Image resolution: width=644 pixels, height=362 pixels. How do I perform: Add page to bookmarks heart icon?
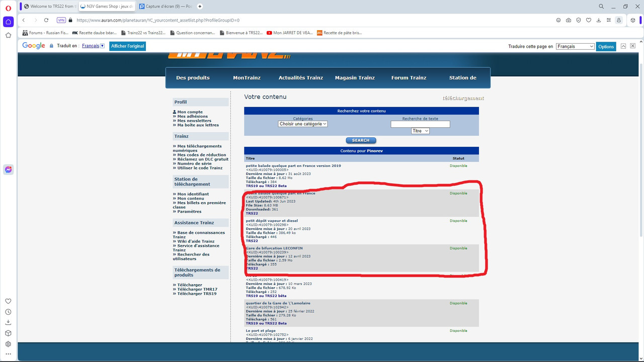click(589, 20)
